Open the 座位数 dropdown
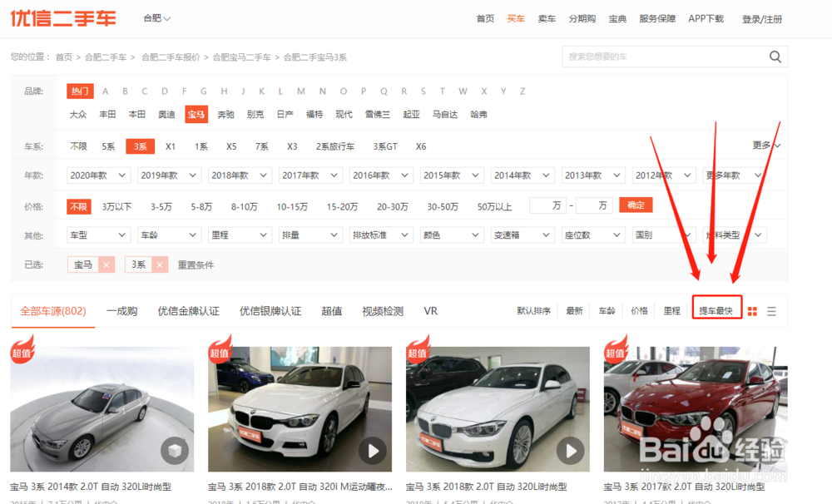This screenshot has width=832, height=504. coord(592,235)
